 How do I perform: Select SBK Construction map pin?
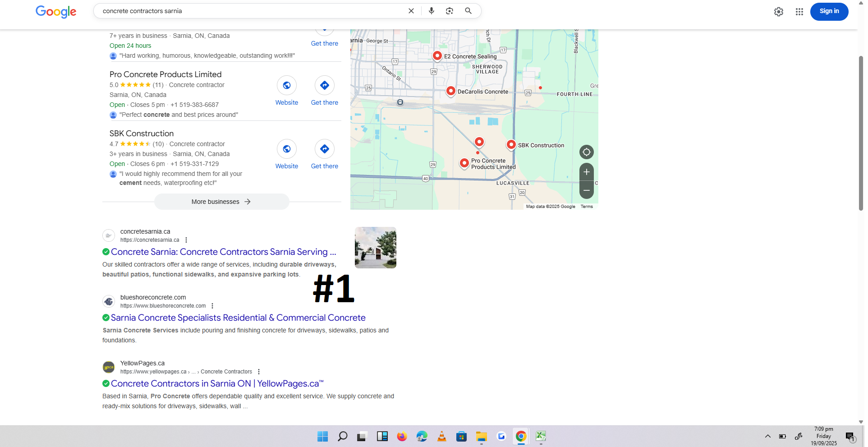pyautogui.click(x=511, y=145)
